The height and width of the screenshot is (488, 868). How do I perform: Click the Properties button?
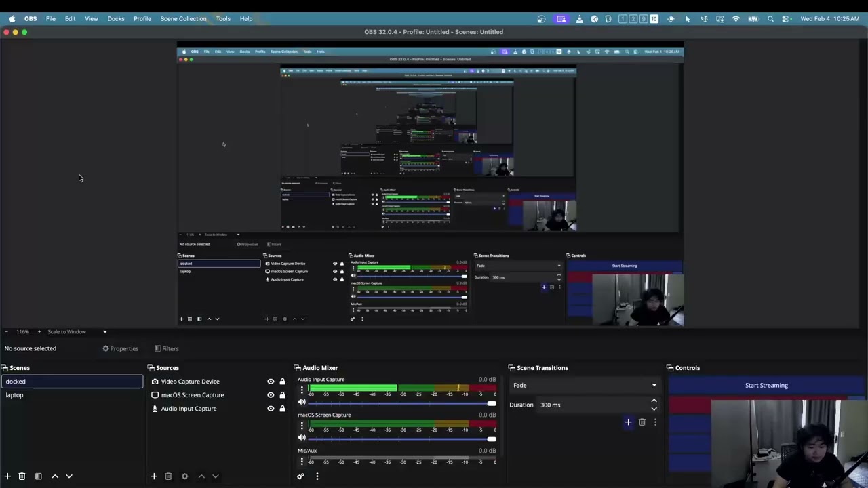click(121, 348)
